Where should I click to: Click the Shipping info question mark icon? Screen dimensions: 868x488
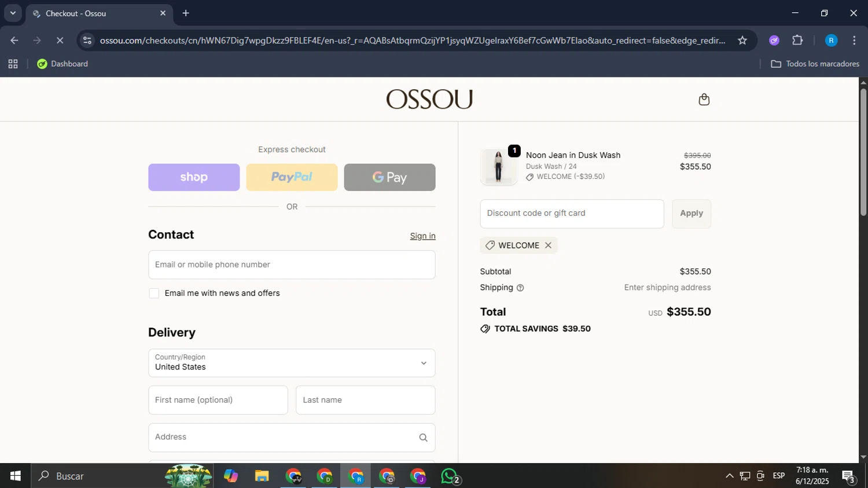pyautogui.click(x=520, y=288)
